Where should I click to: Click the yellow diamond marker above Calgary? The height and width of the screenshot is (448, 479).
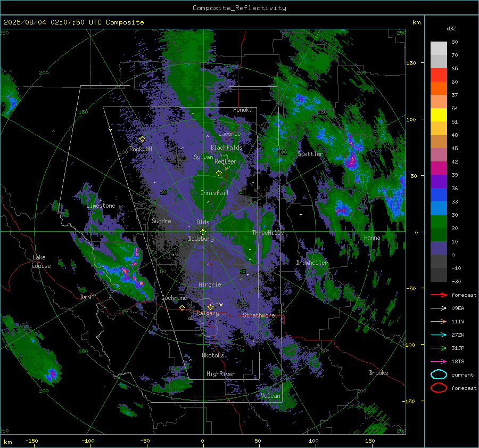pos(210,307)
